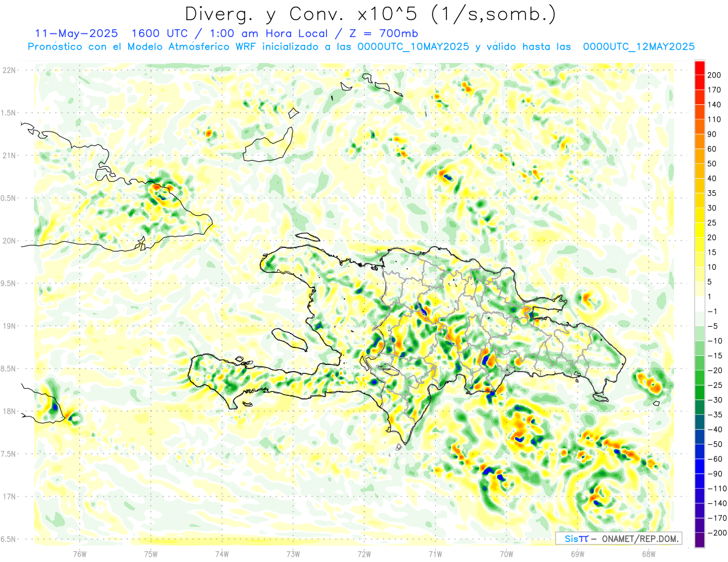Click the positive '25' color scale value
Screen dimensions: 728x562
point(712,223)
